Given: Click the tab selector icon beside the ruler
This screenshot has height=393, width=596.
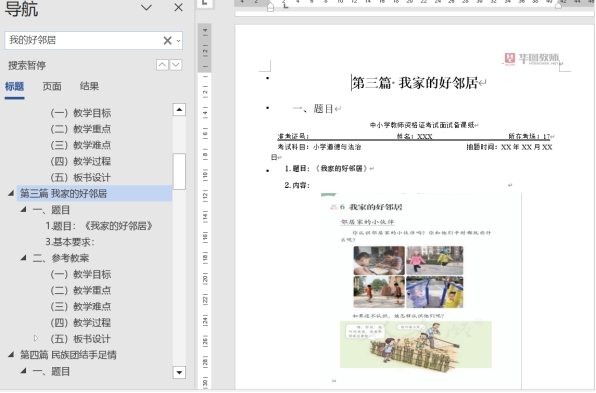Looking at the screenshot, I should coord(205,3).
